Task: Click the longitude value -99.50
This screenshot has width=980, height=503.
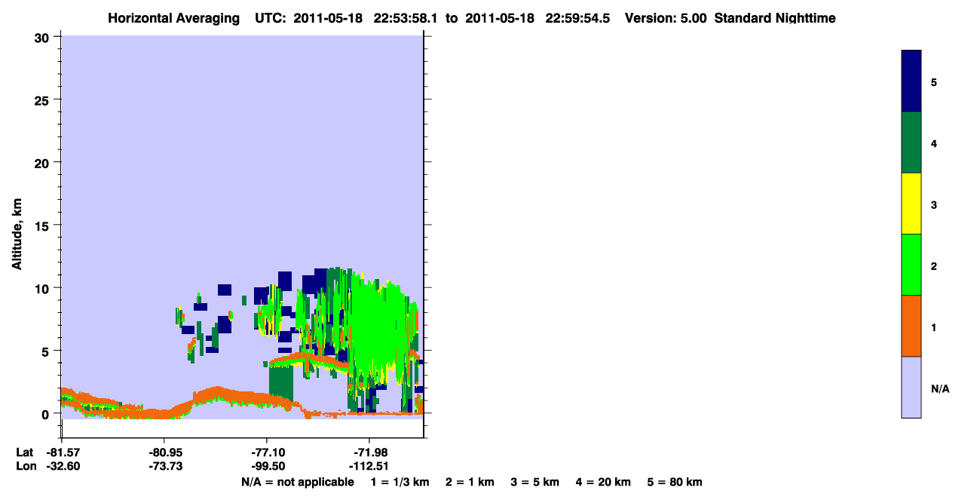Action: (x=268, y=466)
